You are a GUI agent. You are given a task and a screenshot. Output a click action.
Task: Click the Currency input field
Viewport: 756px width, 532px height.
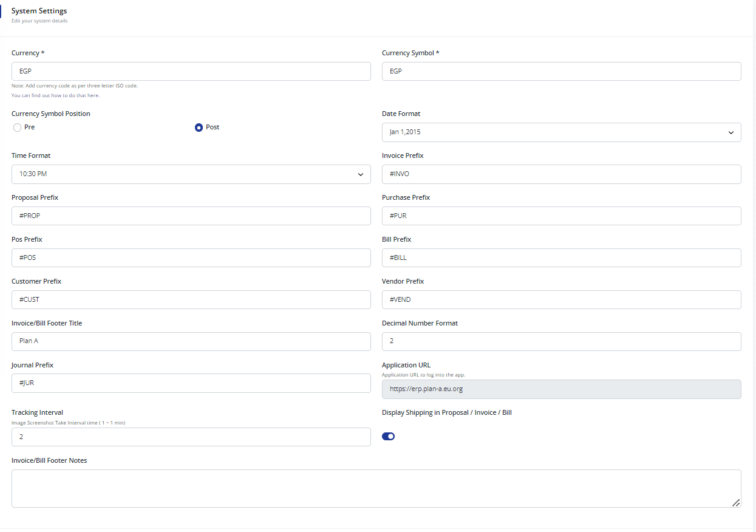tap(191, 71)
